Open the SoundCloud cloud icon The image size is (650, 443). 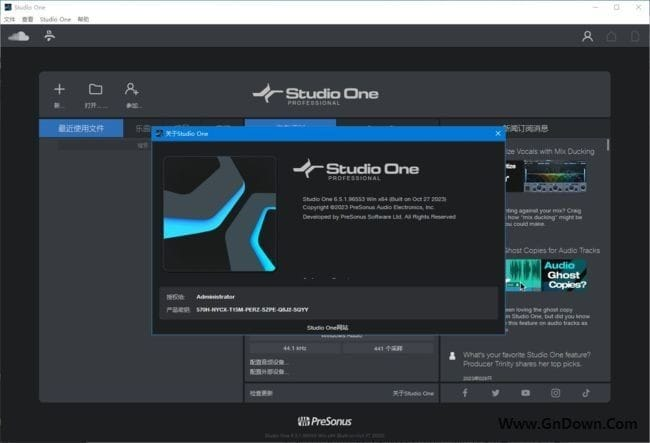[x=19, y=37]
